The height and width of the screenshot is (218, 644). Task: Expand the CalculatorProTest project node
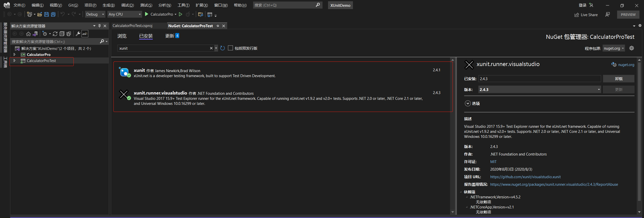coord(14,60)
